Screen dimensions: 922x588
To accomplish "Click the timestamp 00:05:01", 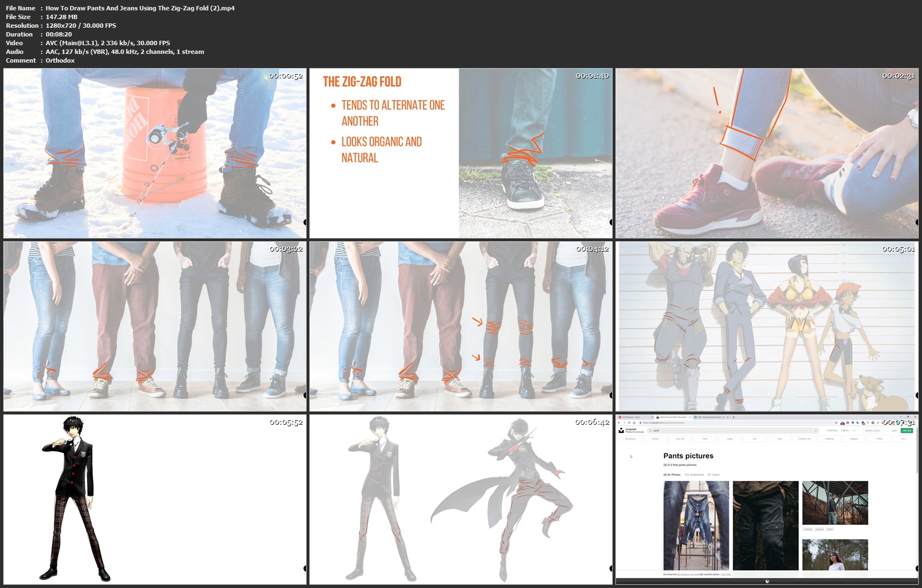I will coord(898,249).
